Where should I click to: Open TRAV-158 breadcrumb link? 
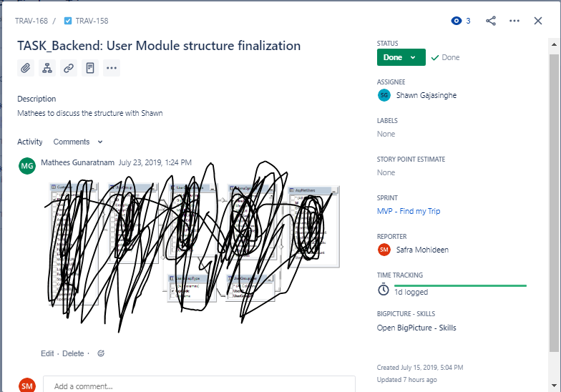[92, 21]
